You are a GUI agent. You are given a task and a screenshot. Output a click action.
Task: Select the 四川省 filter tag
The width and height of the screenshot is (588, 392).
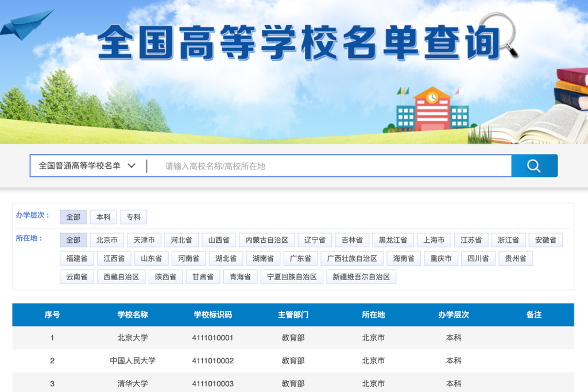point(478,258)
